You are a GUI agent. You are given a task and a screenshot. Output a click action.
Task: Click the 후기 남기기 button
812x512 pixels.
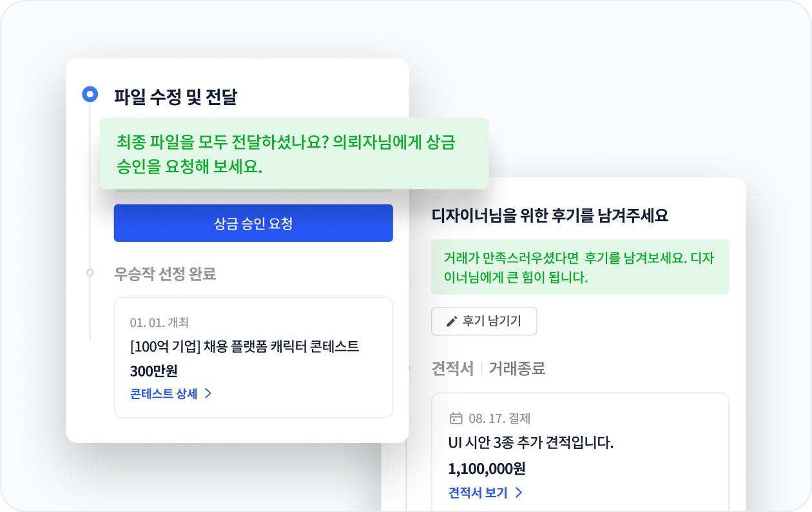coord(484,321)
